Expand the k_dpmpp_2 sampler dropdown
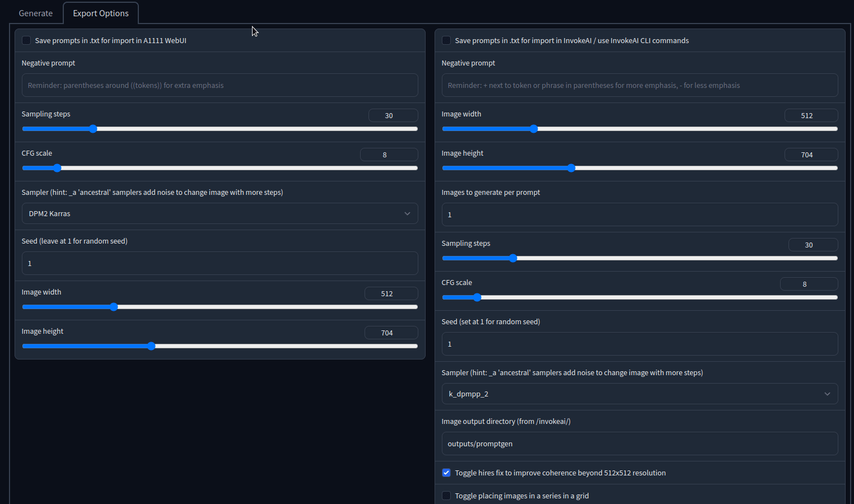 coord(640,394)
